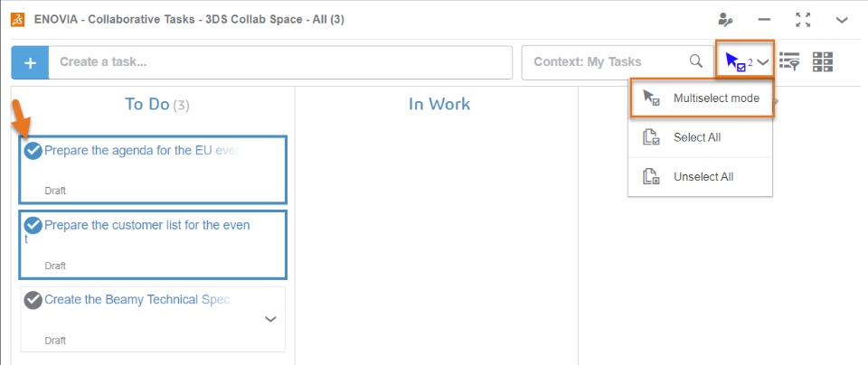Click the 3DS logo icon in title bar

pyautogui.click(x=18, y=19)
